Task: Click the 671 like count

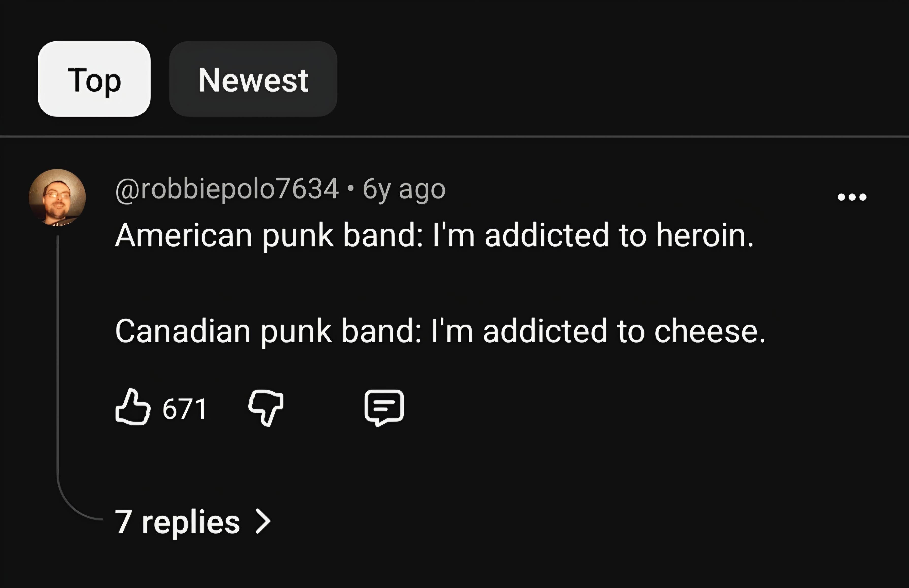Action: (185, 409)
